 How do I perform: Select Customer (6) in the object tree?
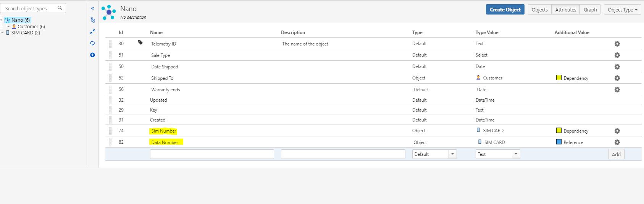31,26
